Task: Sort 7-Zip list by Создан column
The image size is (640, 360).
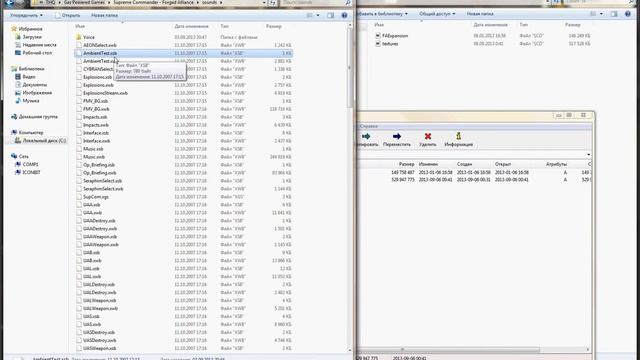Action: (x=464, y=164)
